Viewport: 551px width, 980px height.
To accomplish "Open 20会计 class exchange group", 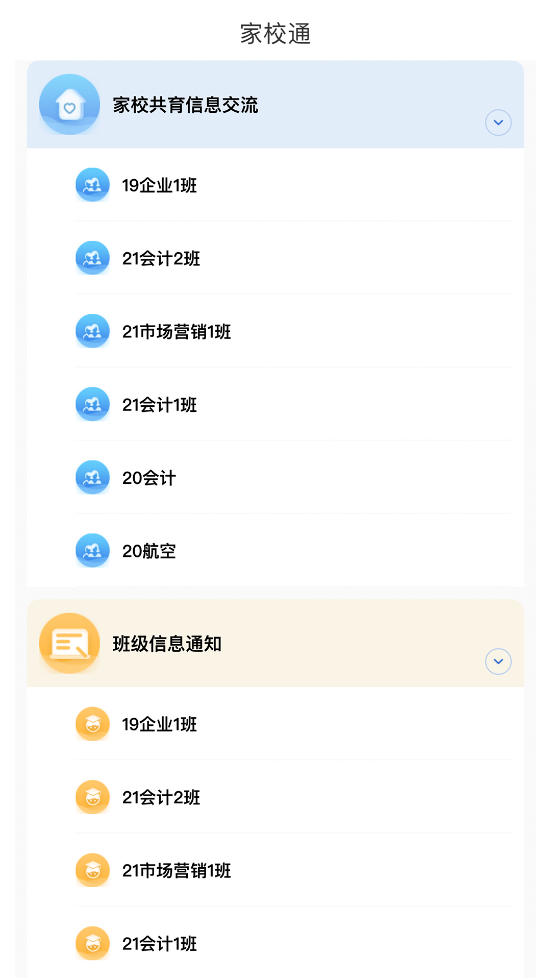I will 149,478.
